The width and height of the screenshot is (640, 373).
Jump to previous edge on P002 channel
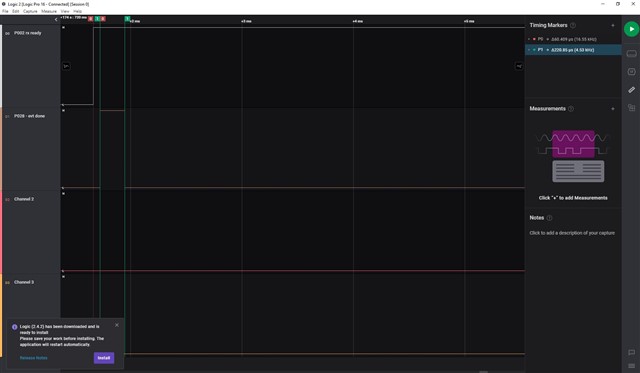click(66, 66)
